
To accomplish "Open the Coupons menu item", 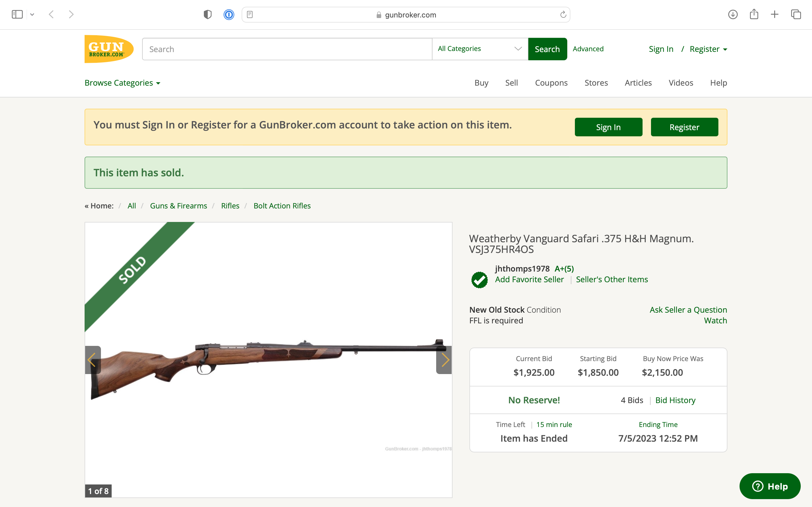I will click(x=551, y=83).
